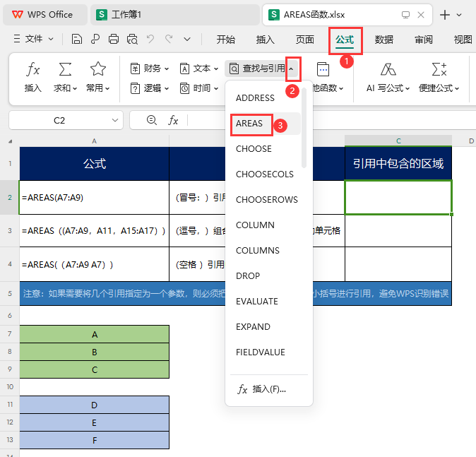The image size is (476, 457).
Task: Select column C header
Action: point(398,141)
